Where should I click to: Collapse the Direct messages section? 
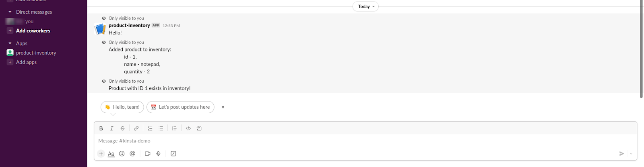tap(10, 12)
